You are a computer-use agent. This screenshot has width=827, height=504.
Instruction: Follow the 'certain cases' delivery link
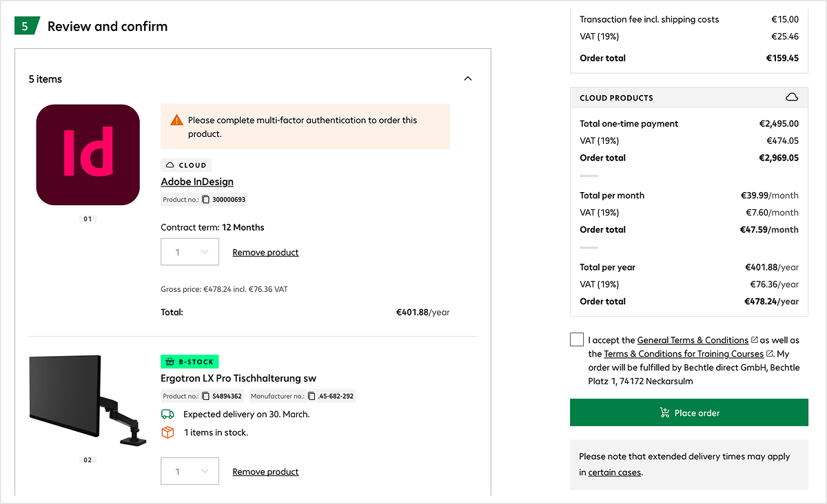pos(614,472)
